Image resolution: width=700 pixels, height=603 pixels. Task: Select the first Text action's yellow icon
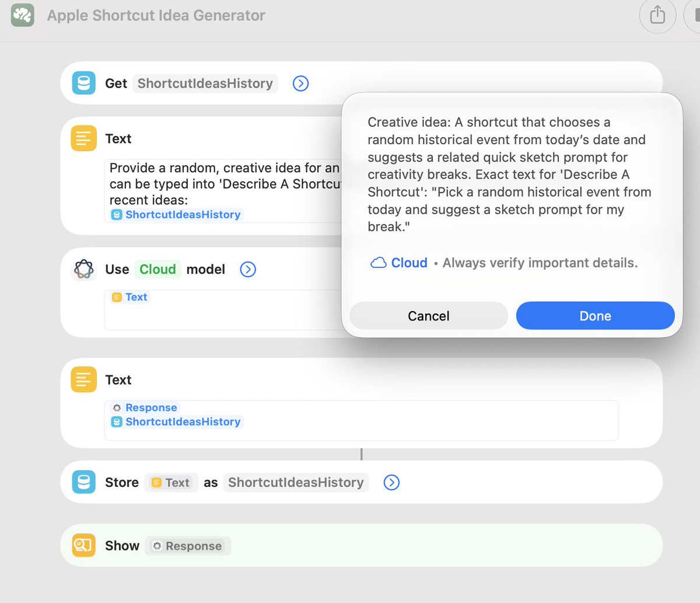(x=83, y=139)
